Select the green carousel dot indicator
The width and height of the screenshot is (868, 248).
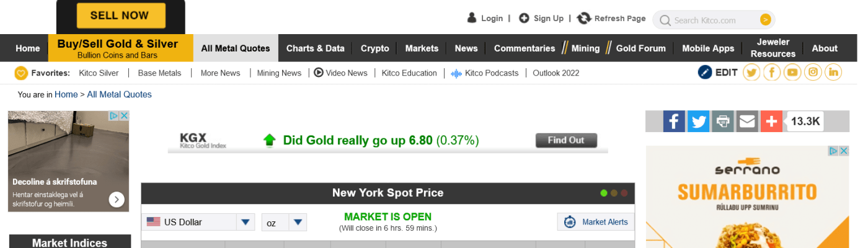click(x=604, y=193)
